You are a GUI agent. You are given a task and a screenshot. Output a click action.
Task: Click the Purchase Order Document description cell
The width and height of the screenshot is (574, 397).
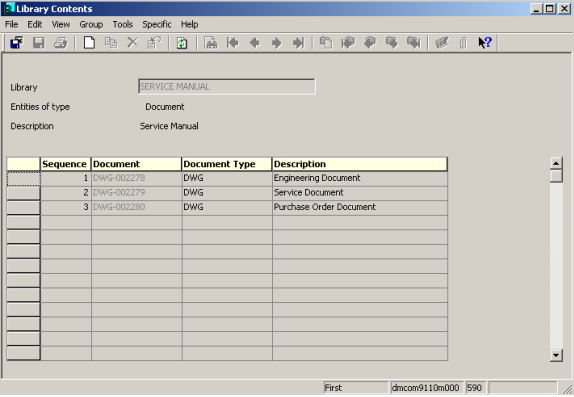tap(359, 207)
